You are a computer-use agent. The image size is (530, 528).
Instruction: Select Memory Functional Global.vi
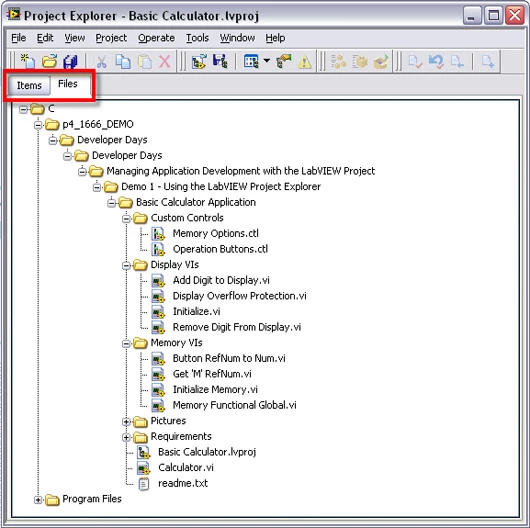(x=235, y=405)
